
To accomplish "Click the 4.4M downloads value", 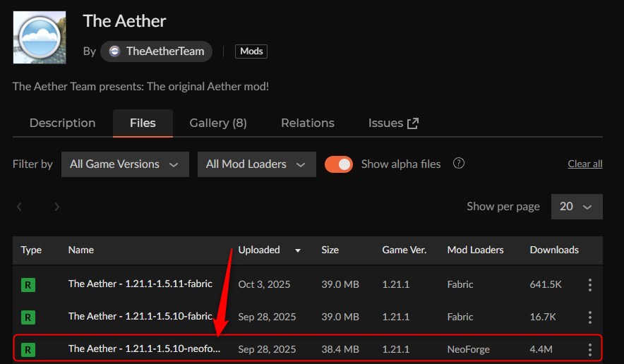I will tap(541, 349).
